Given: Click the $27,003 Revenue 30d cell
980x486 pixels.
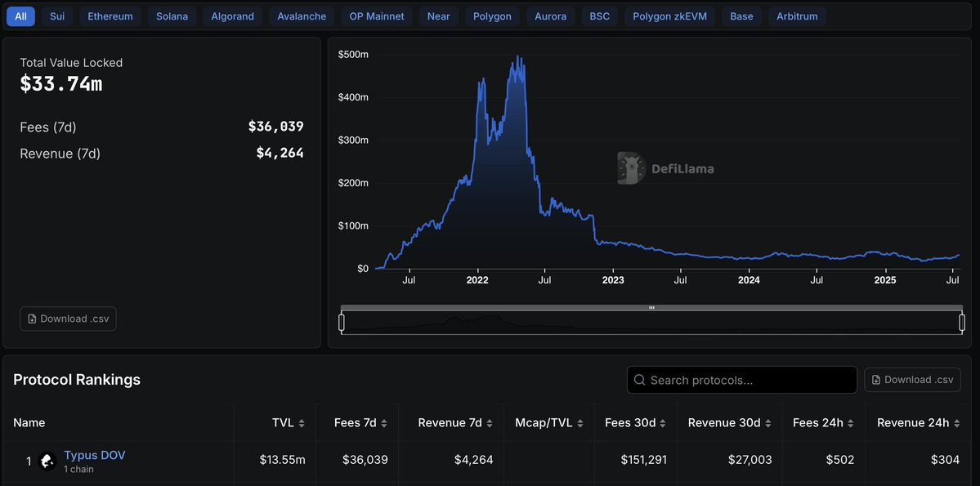Looking at the screenshot, I should pos(750,460).
